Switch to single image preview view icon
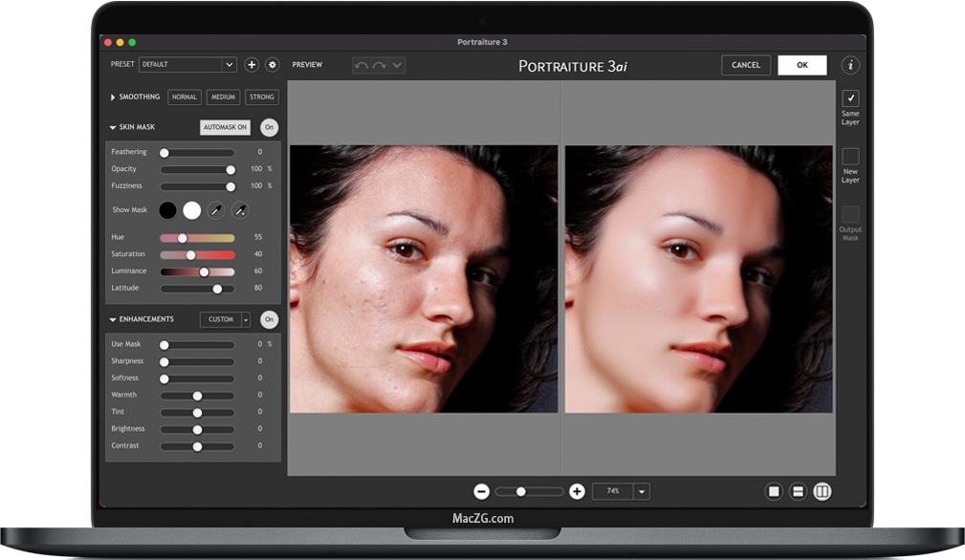The image size is (965, 560). click(774, 491)
